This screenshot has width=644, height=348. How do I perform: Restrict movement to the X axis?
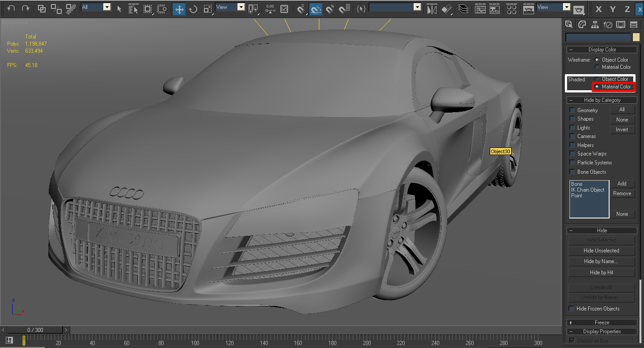[x=598, y=9]
